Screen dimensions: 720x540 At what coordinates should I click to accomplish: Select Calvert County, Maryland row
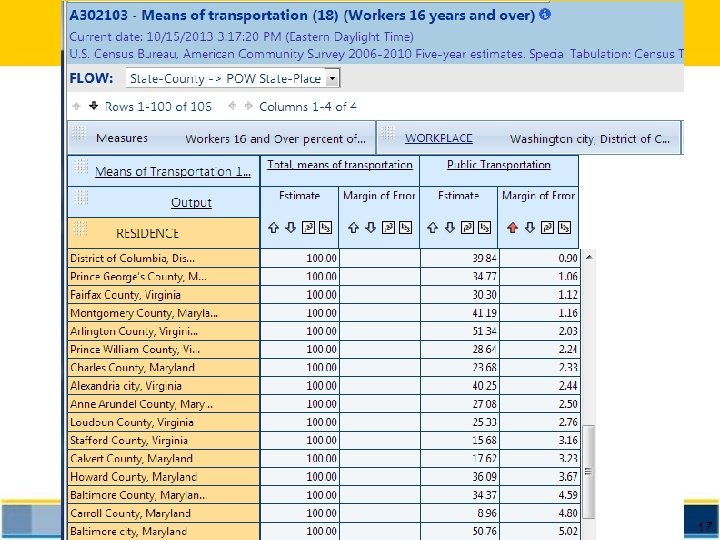tap(163, 459)
